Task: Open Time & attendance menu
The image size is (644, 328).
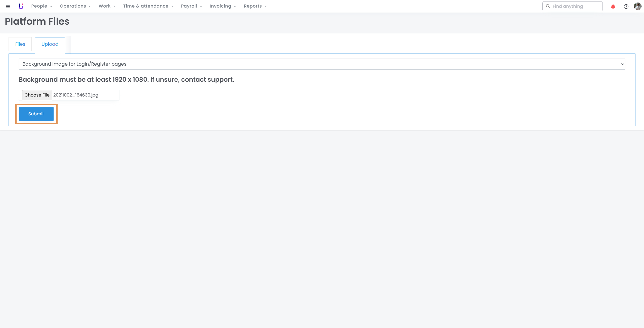Action: 148,6
